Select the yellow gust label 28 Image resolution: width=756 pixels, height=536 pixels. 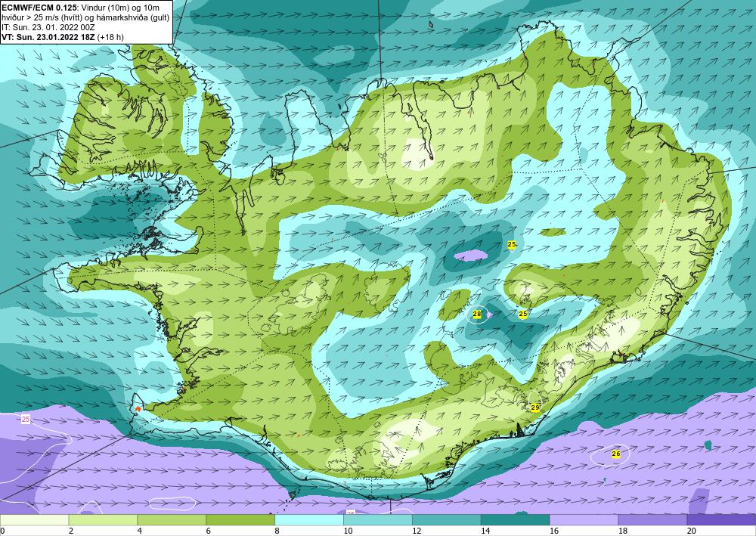(477, 314)
